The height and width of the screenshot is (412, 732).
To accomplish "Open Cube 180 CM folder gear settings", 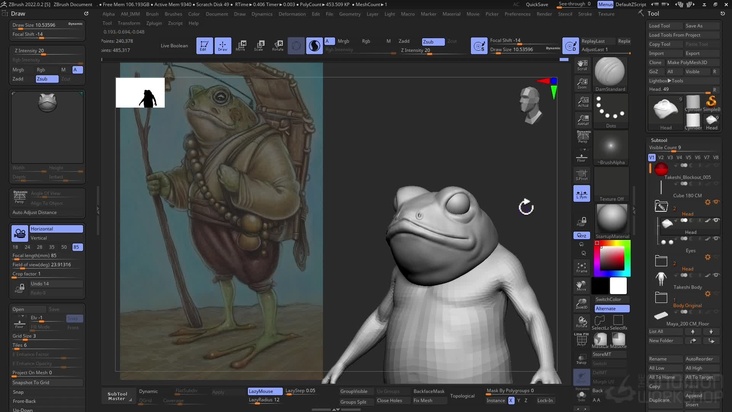I will 708,202.
